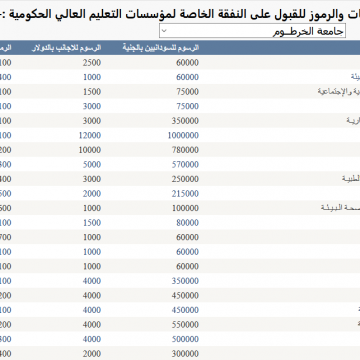Click the 250000 fee value
Image resolution: width=360 pixels, height=360 pixels.
(185, 179)
